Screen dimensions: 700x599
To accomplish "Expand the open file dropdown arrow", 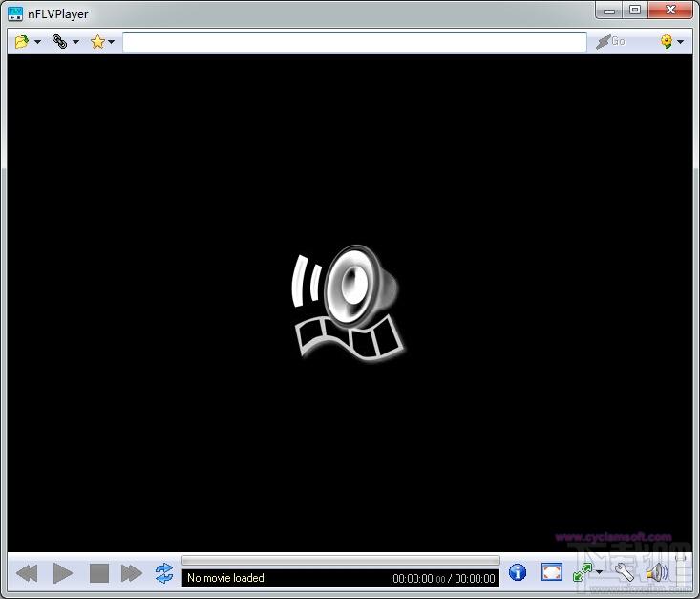I will (38, 42).
